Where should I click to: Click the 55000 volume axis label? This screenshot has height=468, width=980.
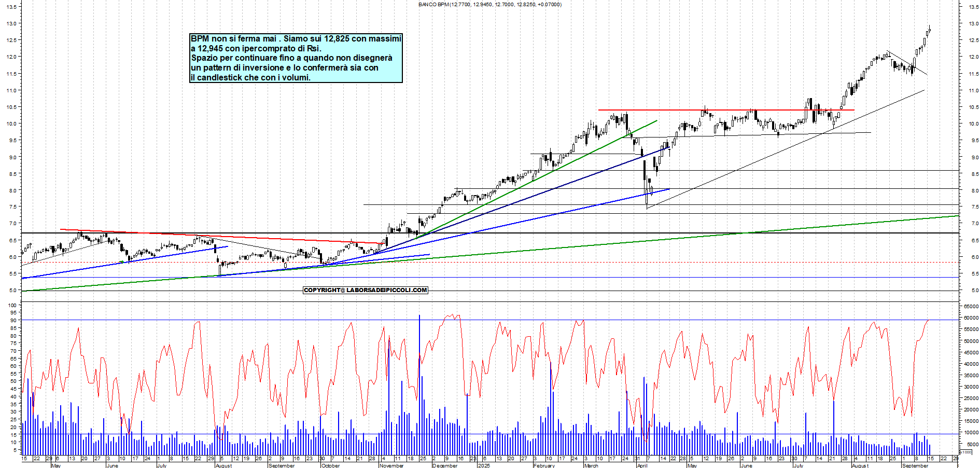tap(971, 329)
